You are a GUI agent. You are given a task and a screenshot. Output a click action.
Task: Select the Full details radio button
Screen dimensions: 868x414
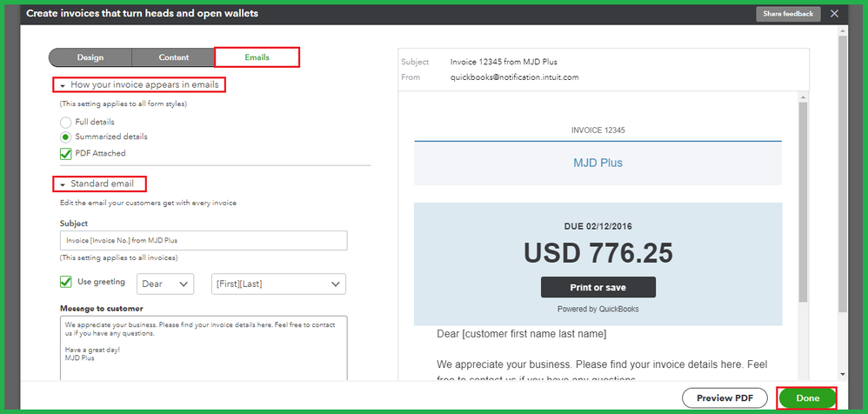[65, 123]
